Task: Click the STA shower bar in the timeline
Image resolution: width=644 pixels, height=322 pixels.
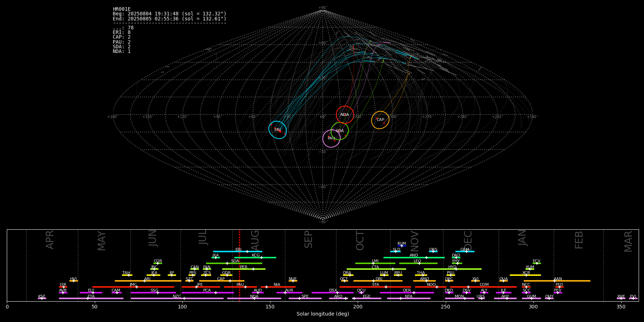Action: (x=375, y=287)
